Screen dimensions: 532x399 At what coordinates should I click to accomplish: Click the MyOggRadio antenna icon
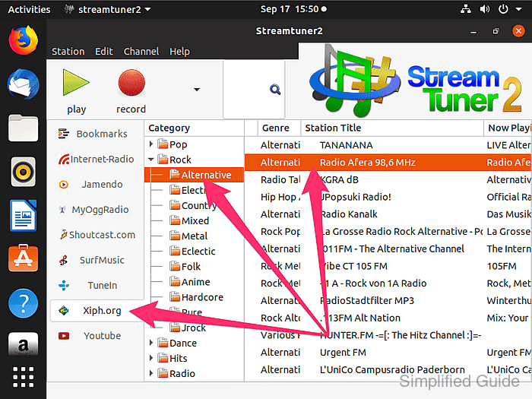pos(62,210)
